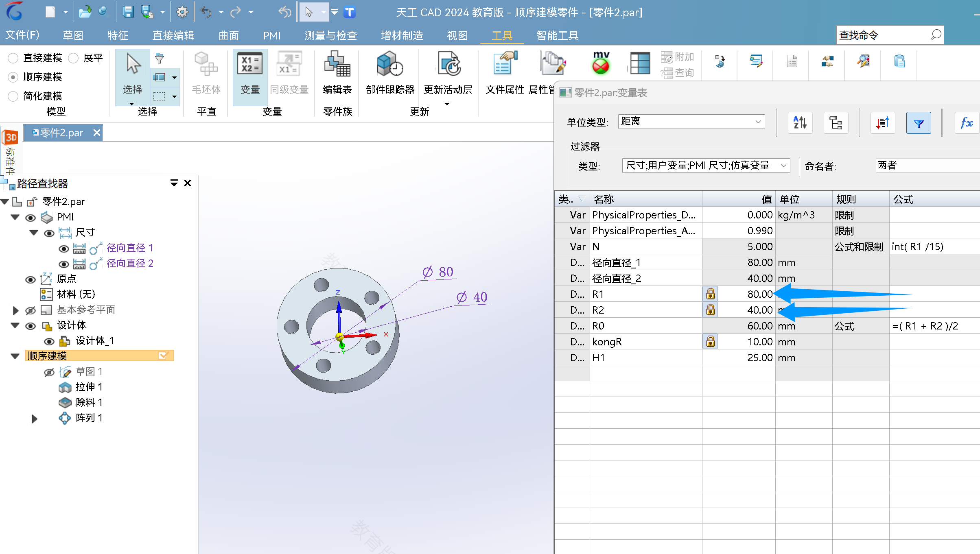Screen dimensions: 980x554
Task: Click the clipboard icon at ribbon right
Action: click(x=899, y=61)
